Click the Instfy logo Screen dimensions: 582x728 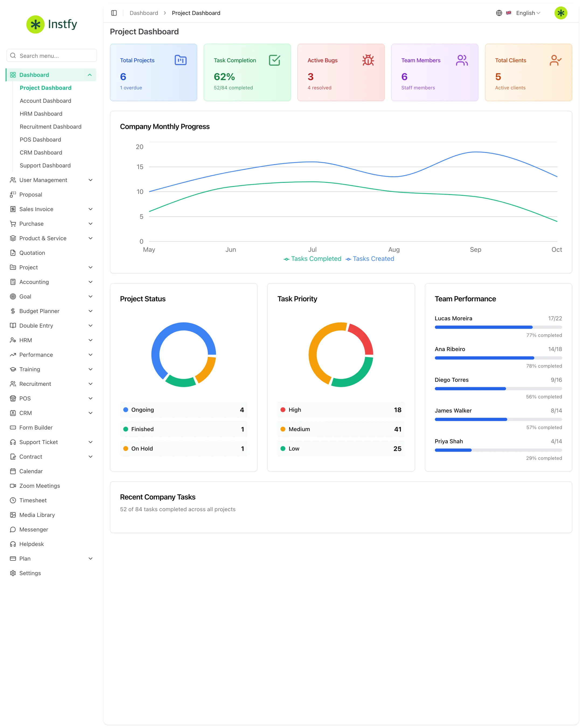click(x=52, y=24)
